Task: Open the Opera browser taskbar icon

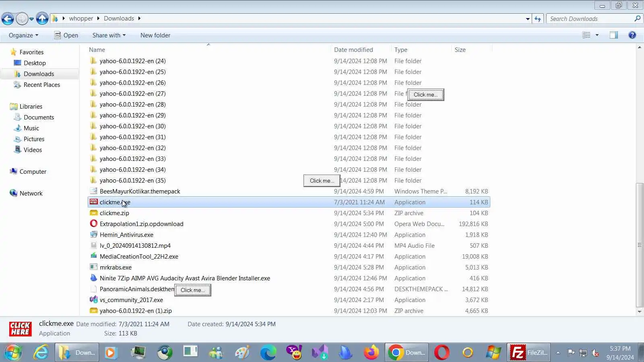Action: click(442, 353)
